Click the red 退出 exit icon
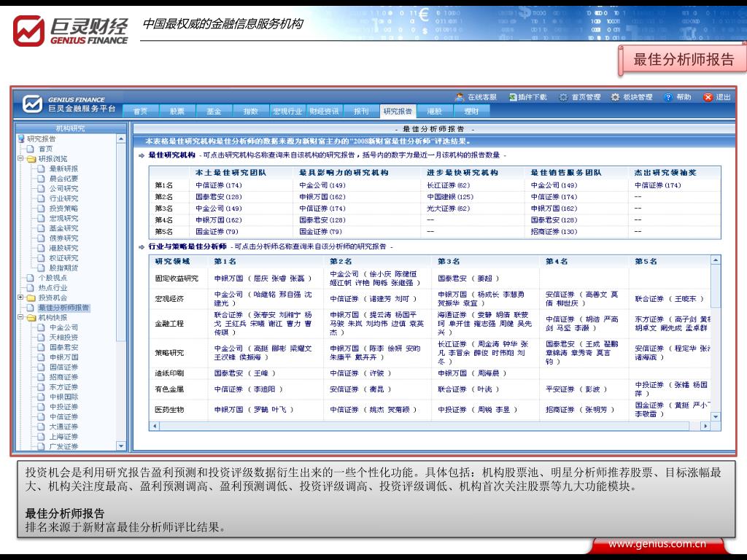The height and width of the screenshot is (560, 747). [708, 97]
